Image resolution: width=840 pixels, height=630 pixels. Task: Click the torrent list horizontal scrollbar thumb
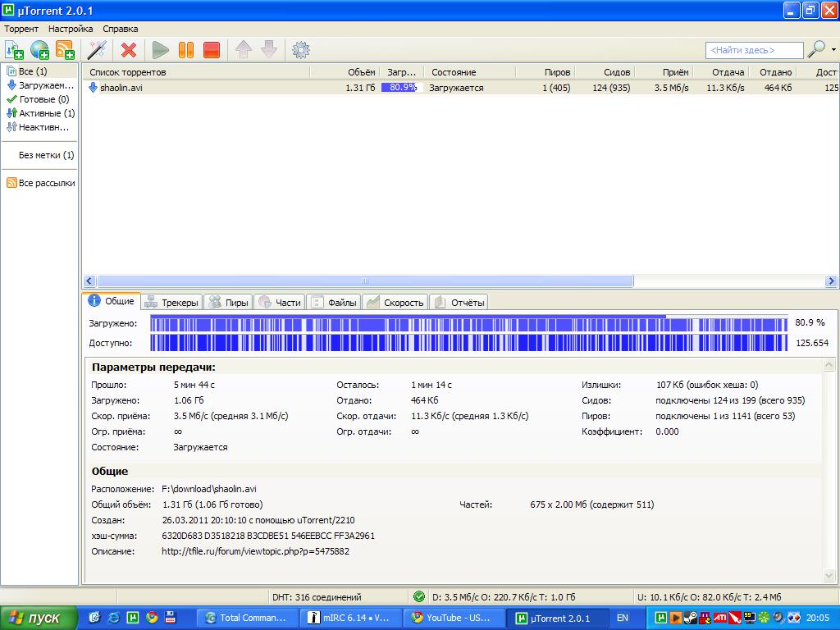365,281
